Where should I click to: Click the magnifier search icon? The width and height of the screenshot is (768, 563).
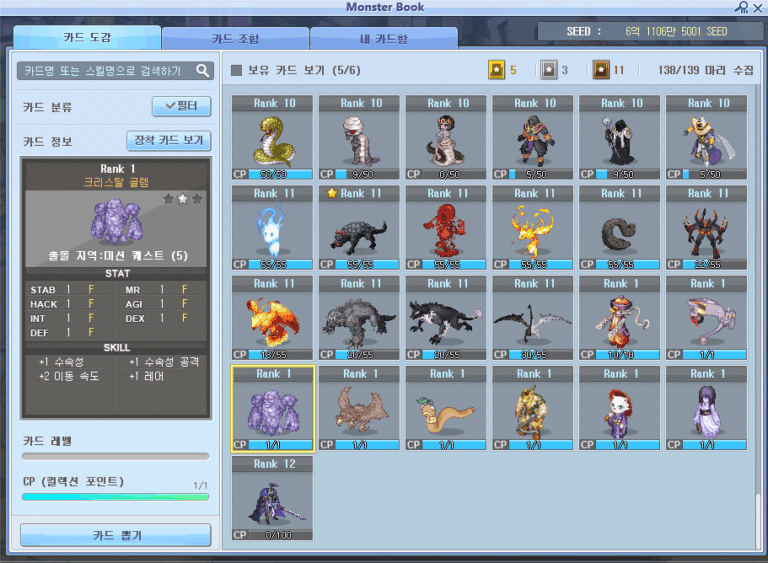[x=203, y=71]
